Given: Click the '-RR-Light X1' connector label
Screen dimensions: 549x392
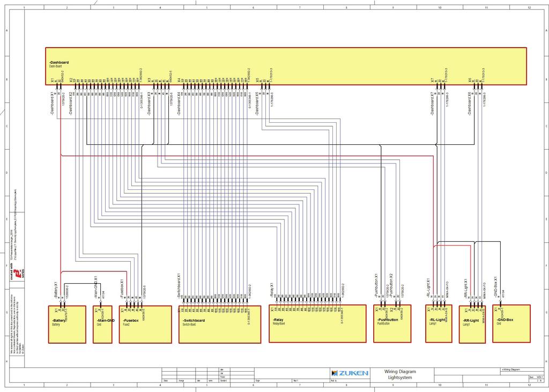Looking at the screenshot, I should (x=466, y=289).
